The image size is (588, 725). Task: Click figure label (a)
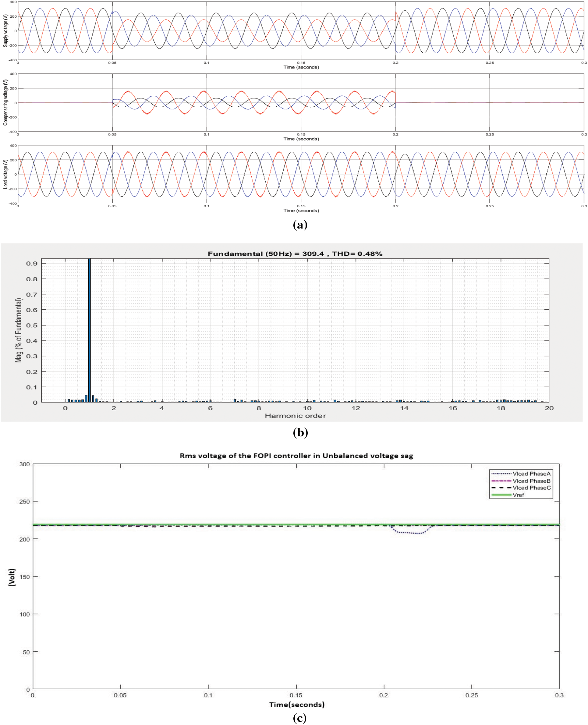point(301,224)
